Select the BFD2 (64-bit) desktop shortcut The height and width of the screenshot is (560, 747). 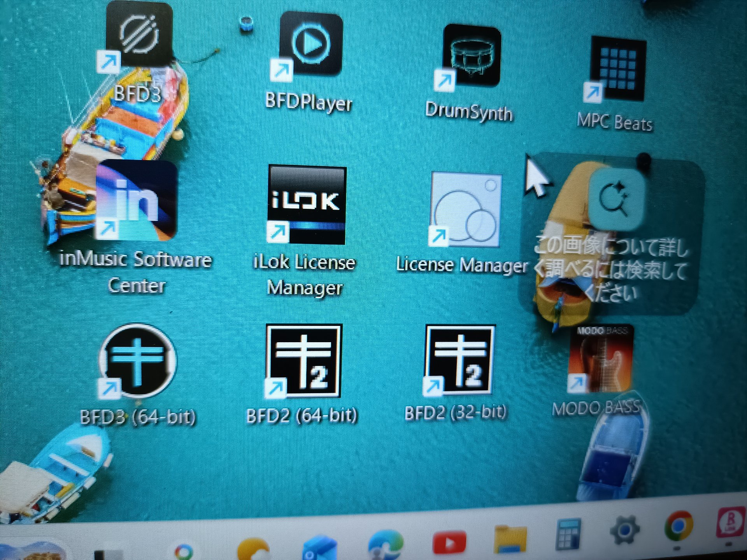(x=303, y=360)
